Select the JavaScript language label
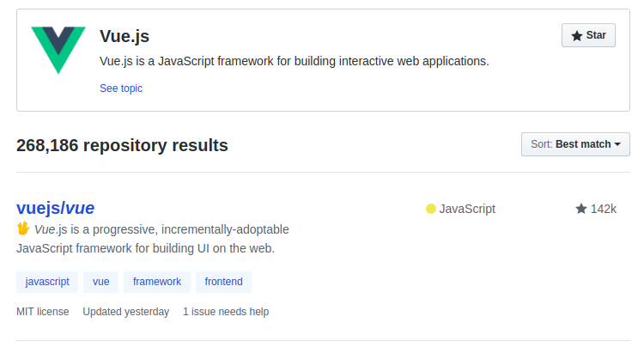Viewport: 644px width, 347px height. click(x=467, y=209)
